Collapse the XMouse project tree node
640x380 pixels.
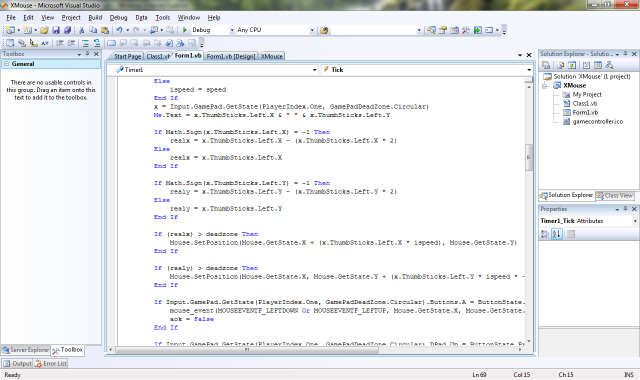click(x=545, y=86)
